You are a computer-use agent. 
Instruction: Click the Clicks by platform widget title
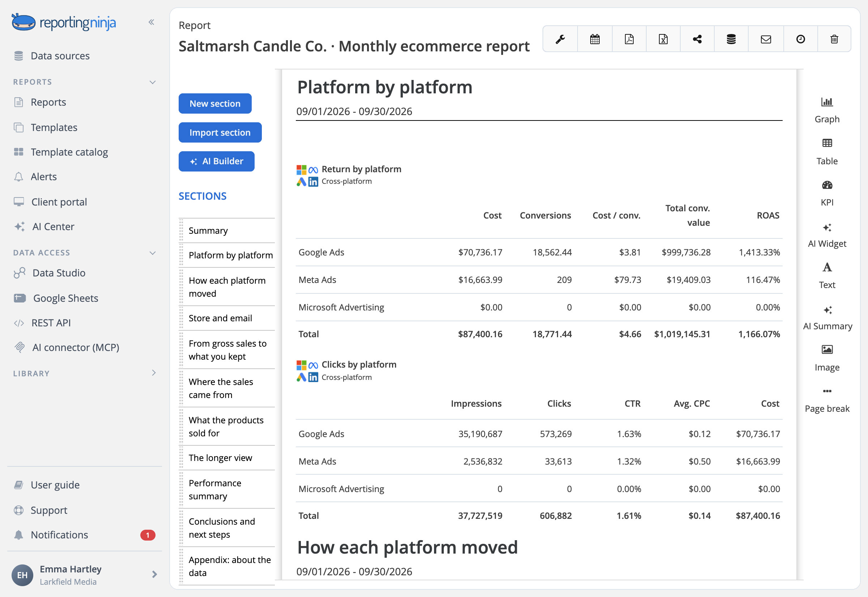[359, 364]
